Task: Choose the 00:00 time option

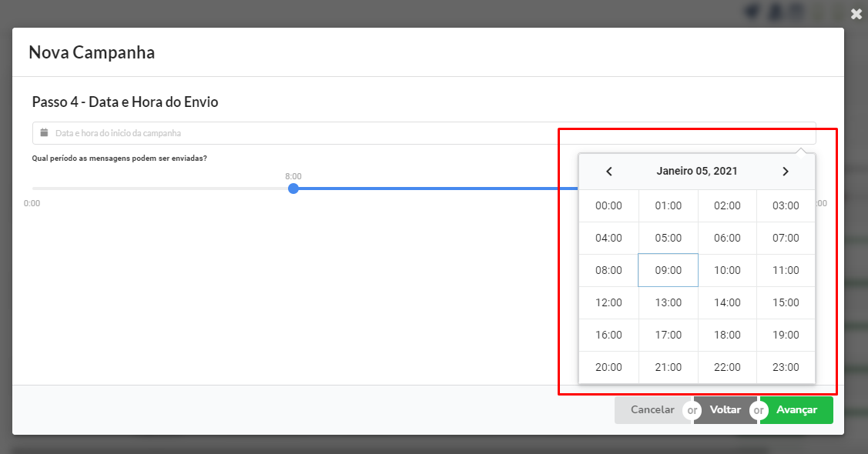Action: click(x=608, y=205)
